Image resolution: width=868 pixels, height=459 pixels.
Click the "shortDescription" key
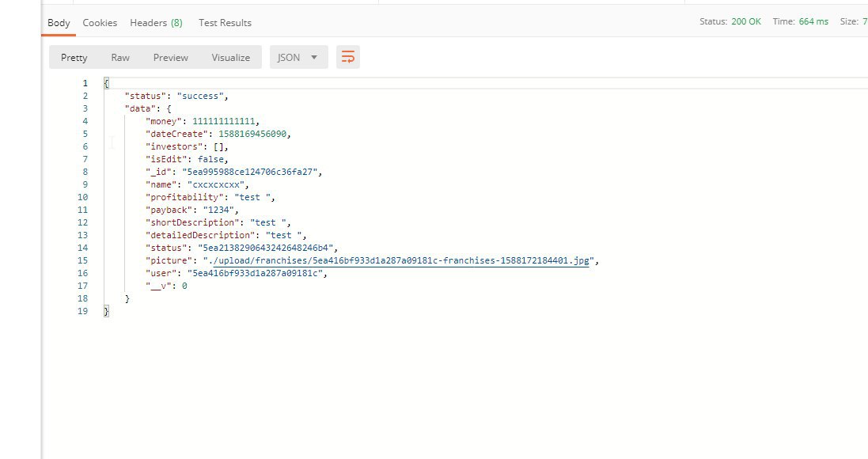pyautogui.click(x=192, y=222)
